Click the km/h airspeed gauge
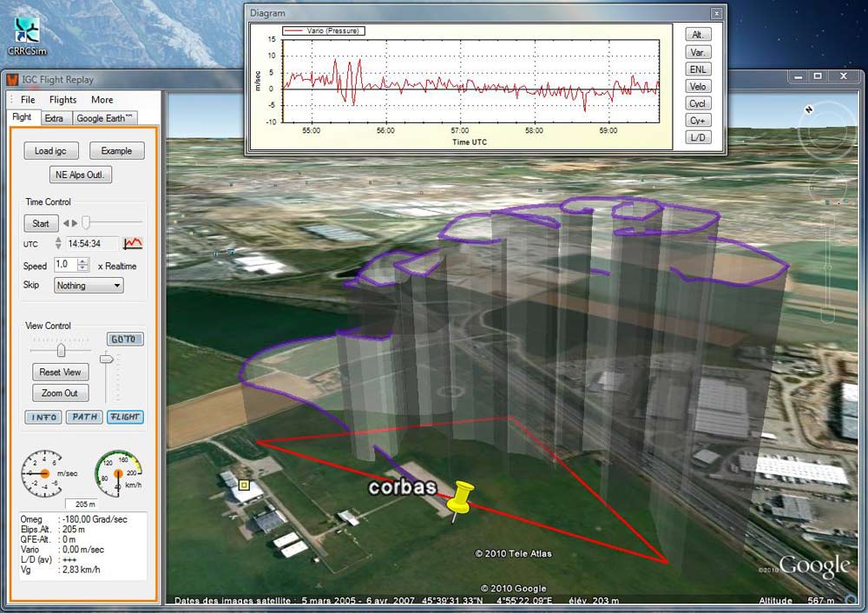Viewport: 868px width, 613px height. click(x=118, y=473)
